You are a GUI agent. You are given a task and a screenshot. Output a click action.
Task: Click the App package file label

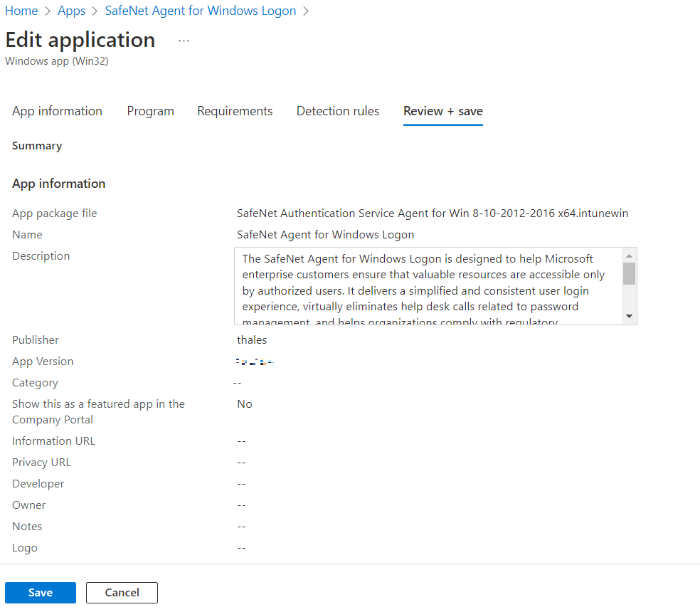tap(55, 213)
